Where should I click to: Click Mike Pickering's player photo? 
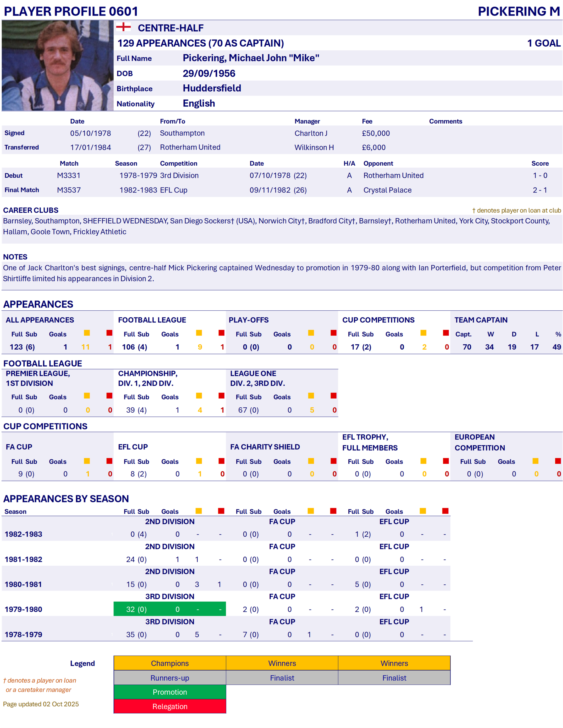[57, 65]
